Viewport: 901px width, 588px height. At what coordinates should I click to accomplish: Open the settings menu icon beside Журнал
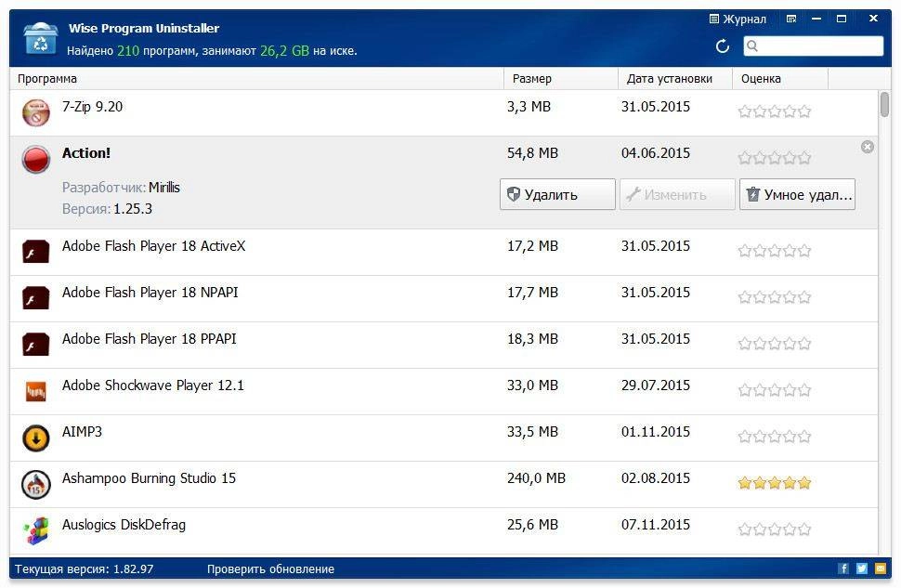[x=791, y=19]
